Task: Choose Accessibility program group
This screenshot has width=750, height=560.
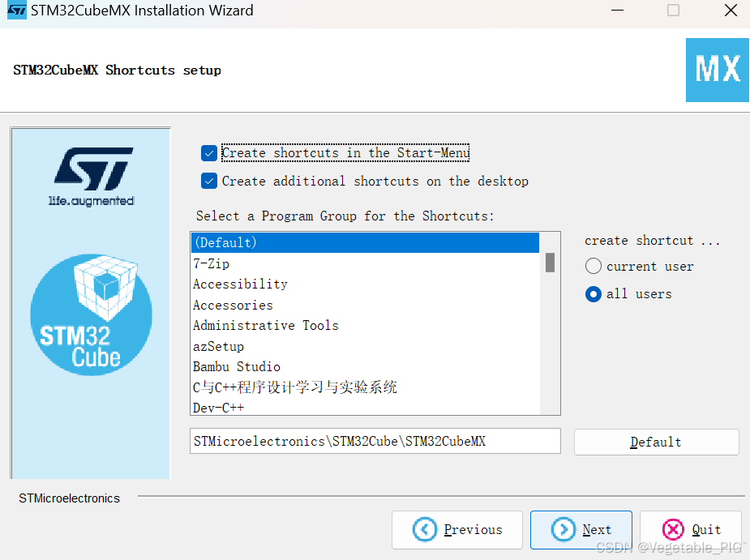Action: pos(366,284)
